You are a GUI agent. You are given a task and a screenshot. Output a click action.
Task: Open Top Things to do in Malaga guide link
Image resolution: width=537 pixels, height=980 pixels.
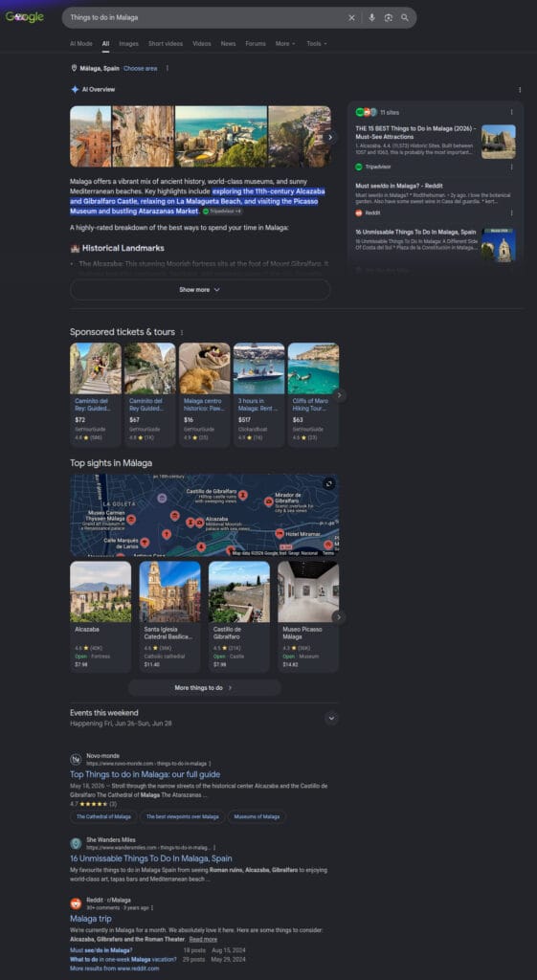click(145, 774)
